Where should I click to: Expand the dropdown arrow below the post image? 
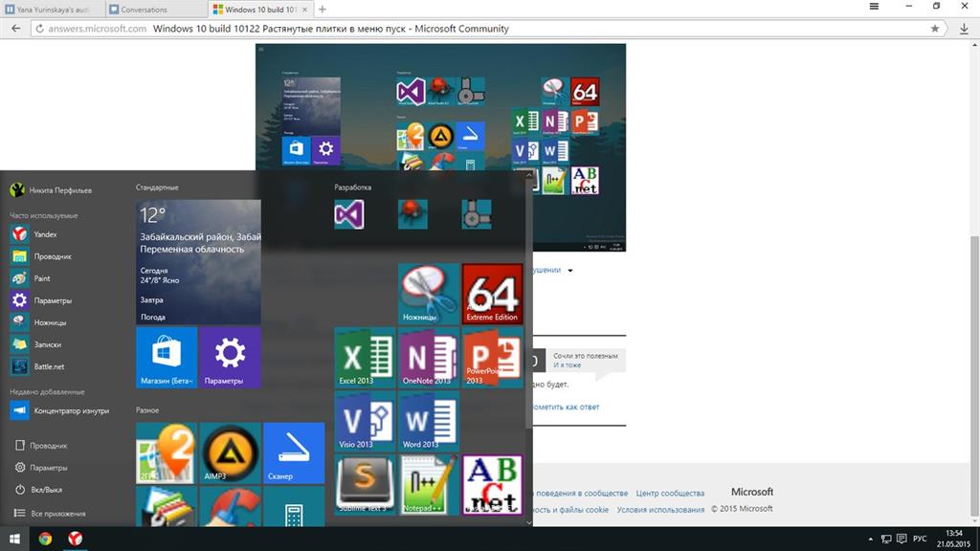click(x=570, y=271)
